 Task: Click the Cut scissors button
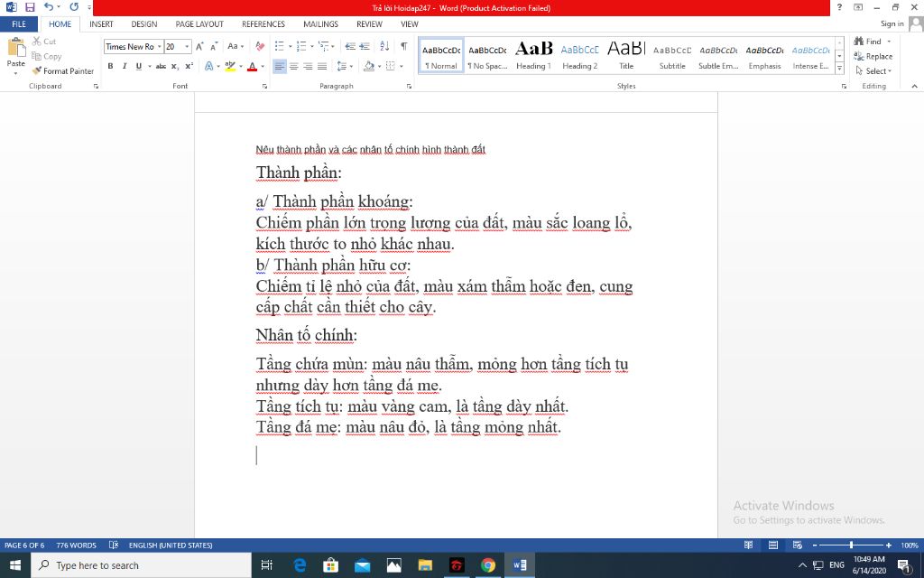point(44,42)
